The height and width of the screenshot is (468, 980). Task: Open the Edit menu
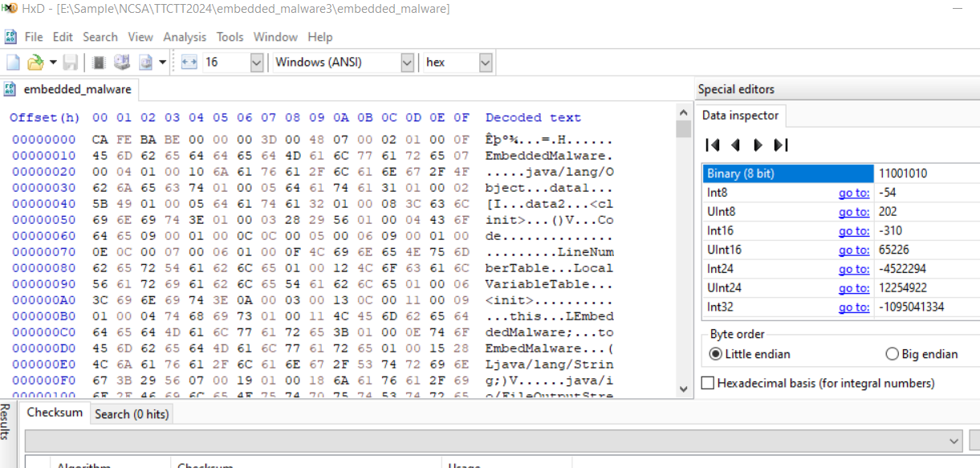[x=63, y=37]
